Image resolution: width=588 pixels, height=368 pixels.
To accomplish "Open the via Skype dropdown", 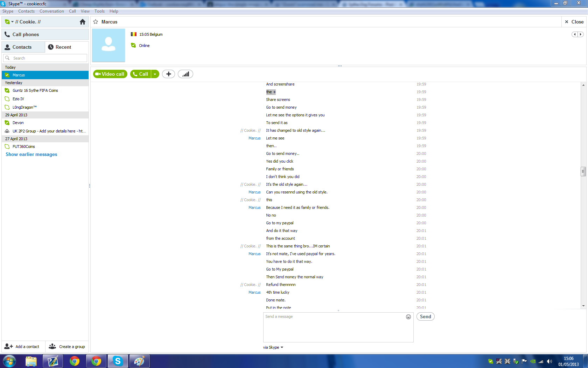I will coord(273,347).
